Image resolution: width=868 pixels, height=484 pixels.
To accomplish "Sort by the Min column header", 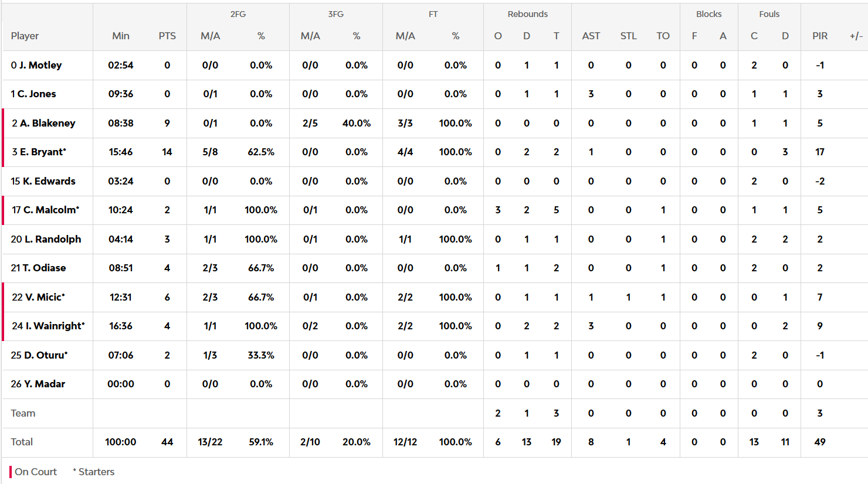I will (x=121, y=36).
